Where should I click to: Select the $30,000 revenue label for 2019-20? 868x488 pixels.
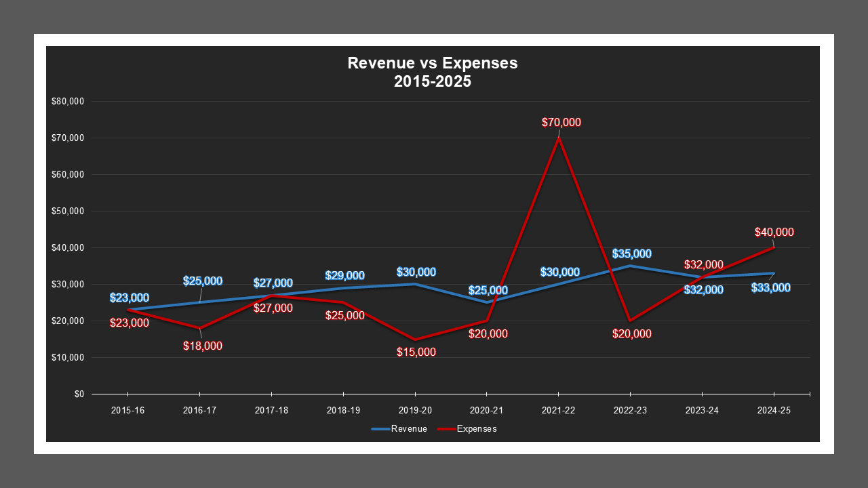tap(416, 272)
